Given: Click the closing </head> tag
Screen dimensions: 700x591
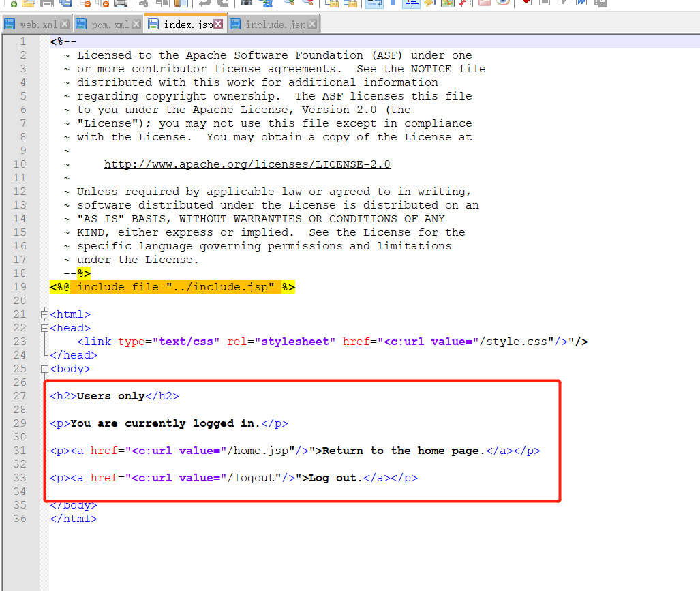Looking at the screenshot, I should [74, 355].
